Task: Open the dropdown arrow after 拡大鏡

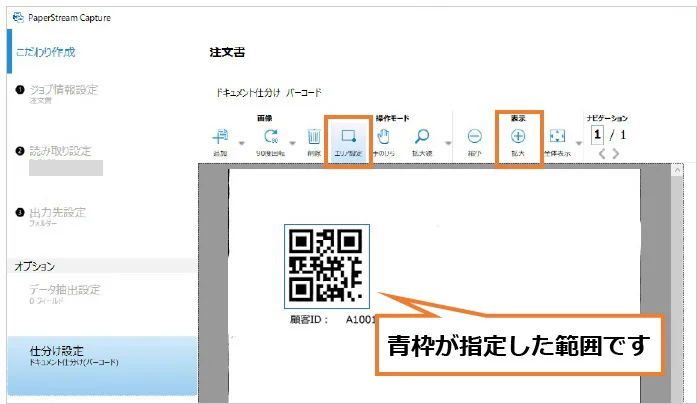Action: point(448,143)
